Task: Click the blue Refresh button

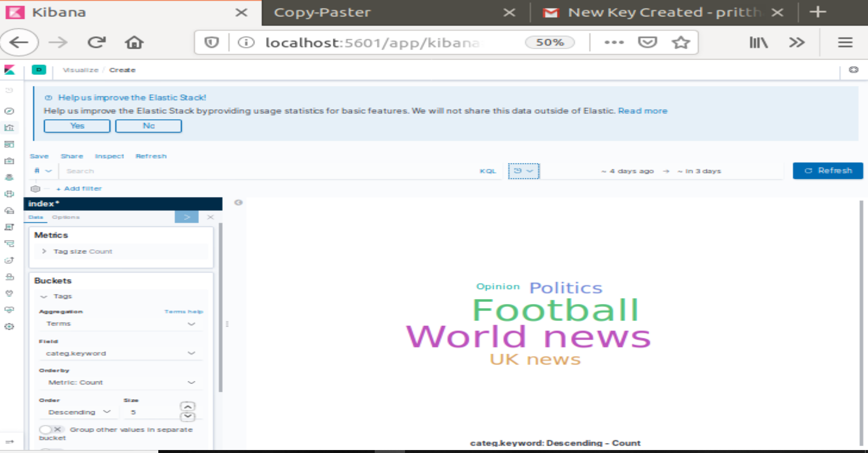Action: tap(828, 170)
